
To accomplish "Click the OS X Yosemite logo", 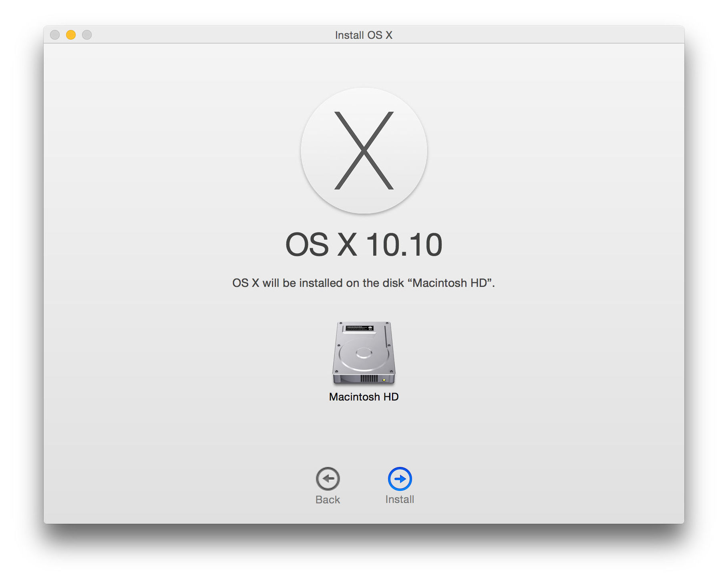I will pos(364,150).
